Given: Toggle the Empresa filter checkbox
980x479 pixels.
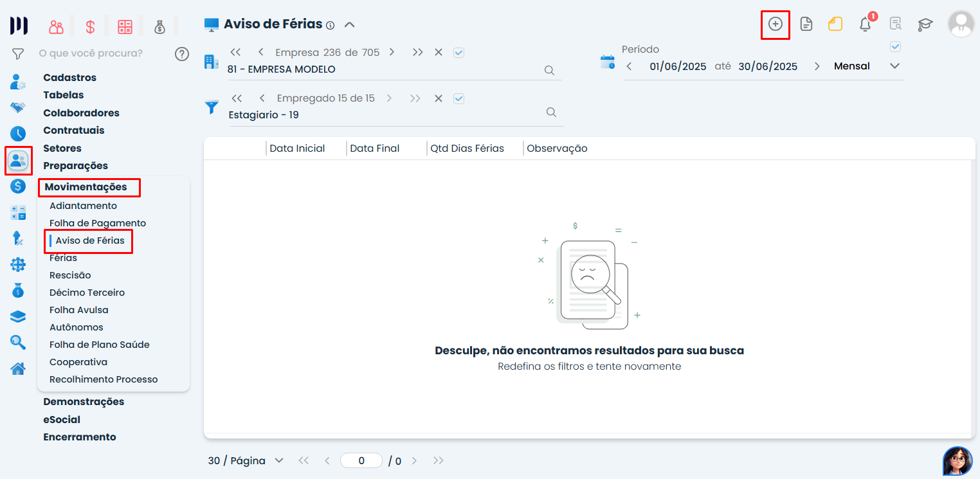Looking at the screenshot, I should point(458,53).
